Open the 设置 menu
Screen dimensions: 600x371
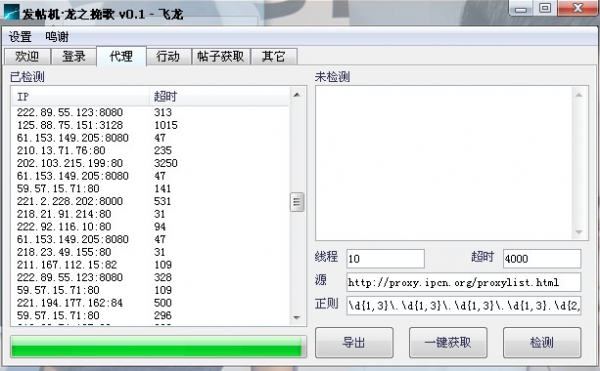[20, 37]
